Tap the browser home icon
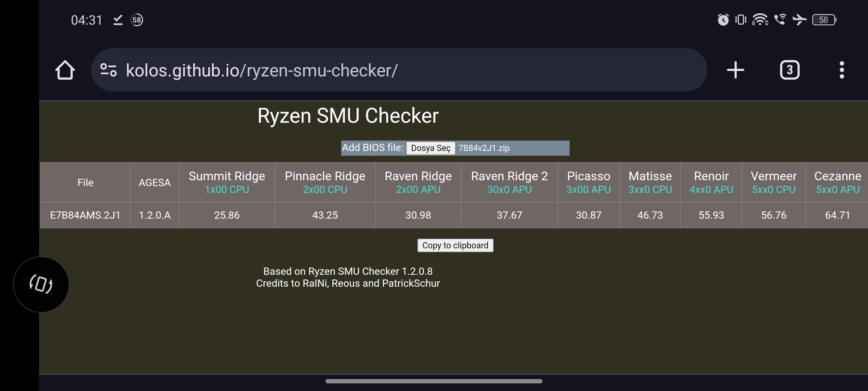The image size is (868, 391). coord(65,70)
